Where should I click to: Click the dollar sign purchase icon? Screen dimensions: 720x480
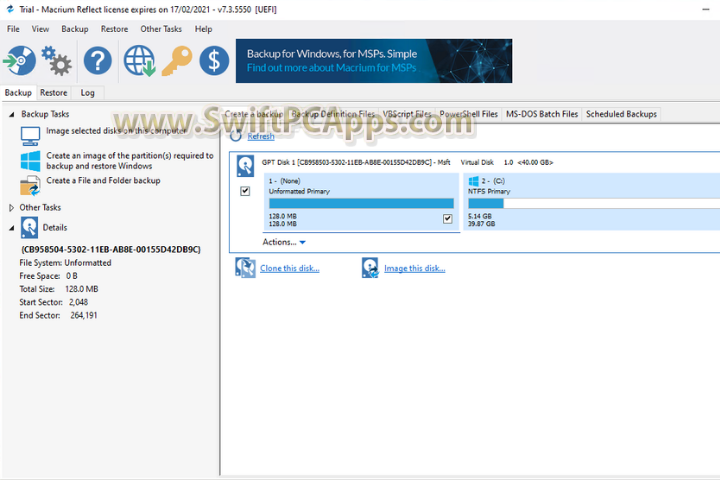(x=214, y=60)
